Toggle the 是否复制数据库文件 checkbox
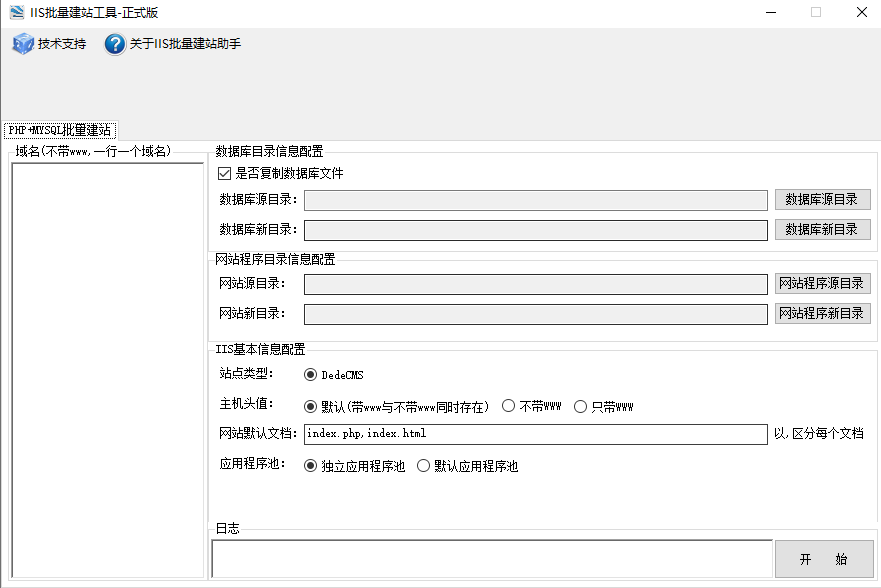 pos(224,172)
